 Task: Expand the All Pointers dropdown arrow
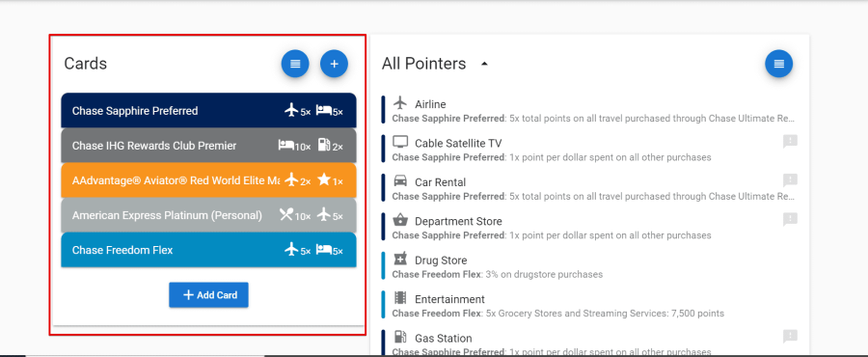[x=484, y=64]
